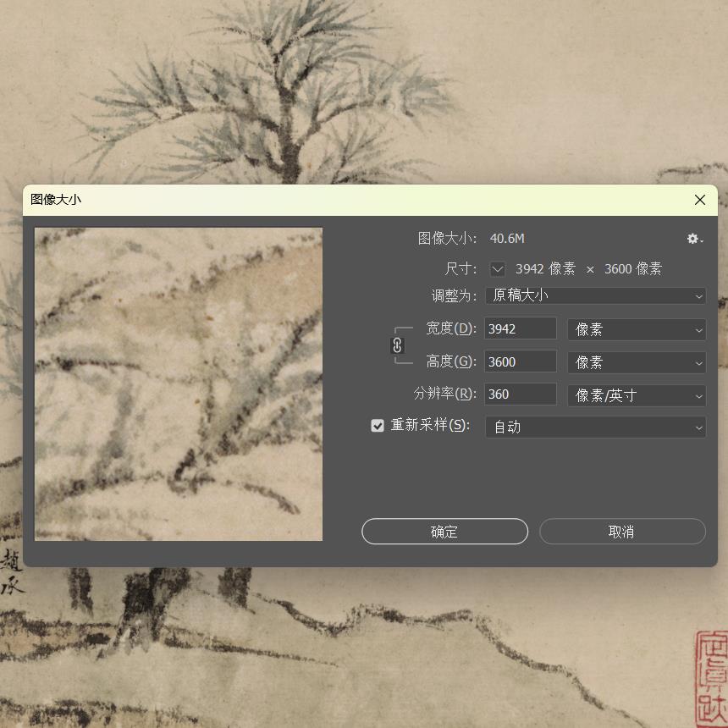Toggle the constrain proportions chain link icon
728x728 pixels.
pyautogui.click(x=397, y=345)
